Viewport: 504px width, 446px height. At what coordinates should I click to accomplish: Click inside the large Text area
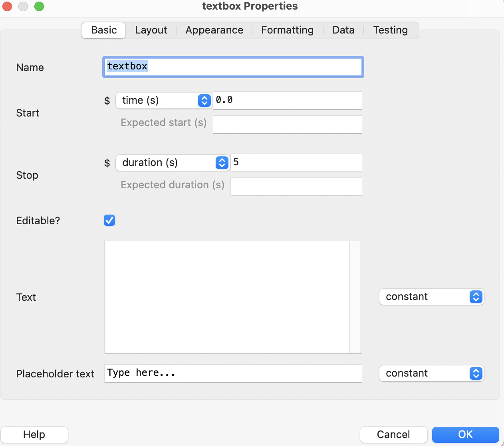click(x=227, y=297)
